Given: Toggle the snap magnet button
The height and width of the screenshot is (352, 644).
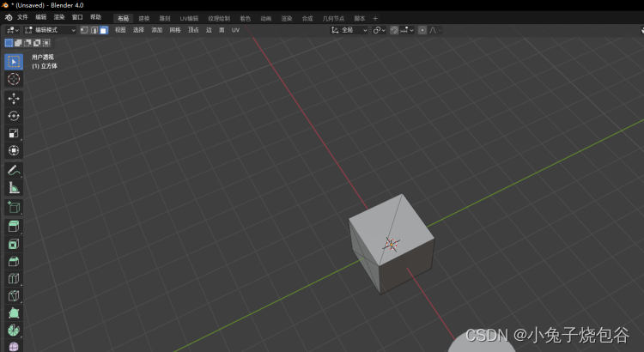Looking at the screenshot, I should pyautogui.click(x=394, y=30).
